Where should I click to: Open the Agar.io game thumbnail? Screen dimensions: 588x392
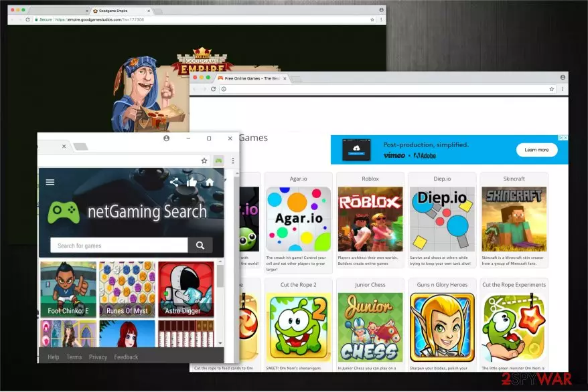298,219
